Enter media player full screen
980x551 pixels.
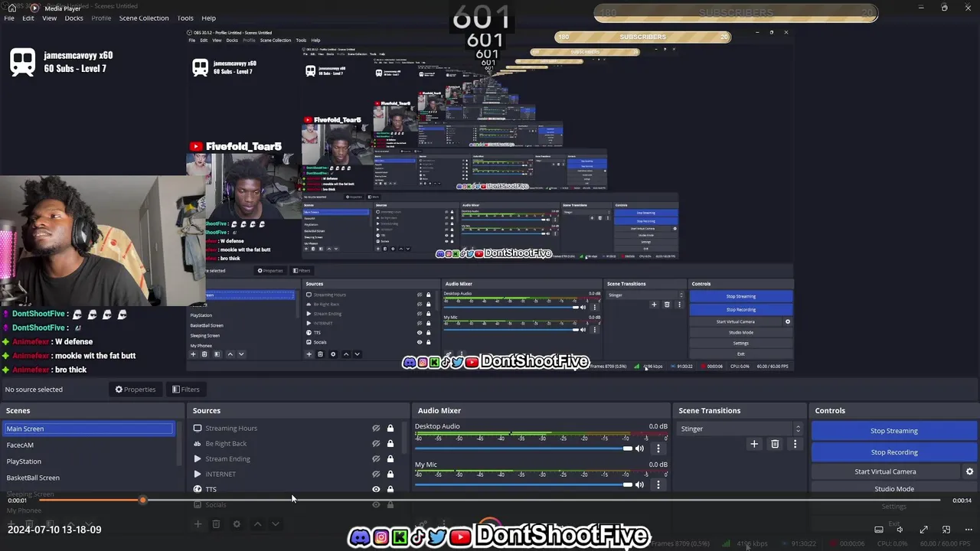(x=923, y=530)
